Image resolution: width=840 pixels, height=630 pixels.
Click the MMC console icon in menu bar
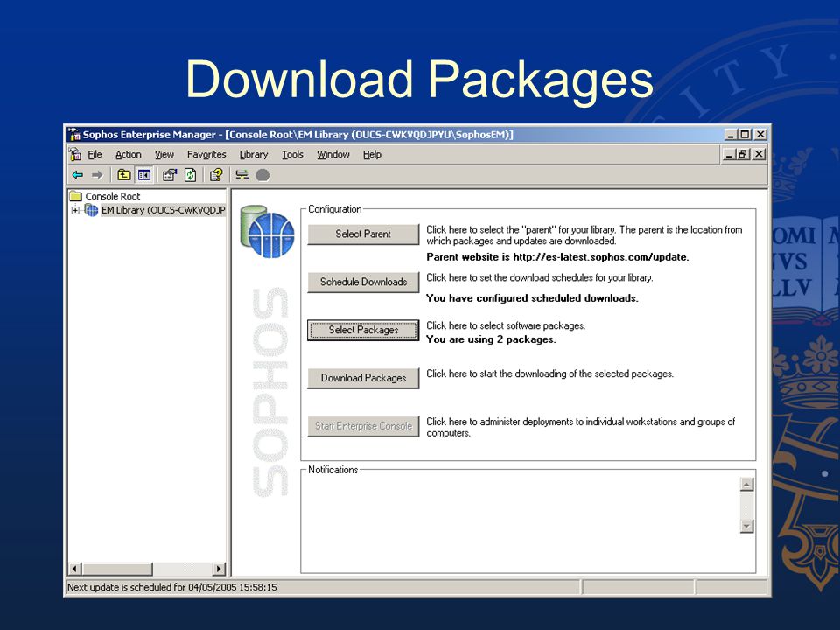(75, 154)
